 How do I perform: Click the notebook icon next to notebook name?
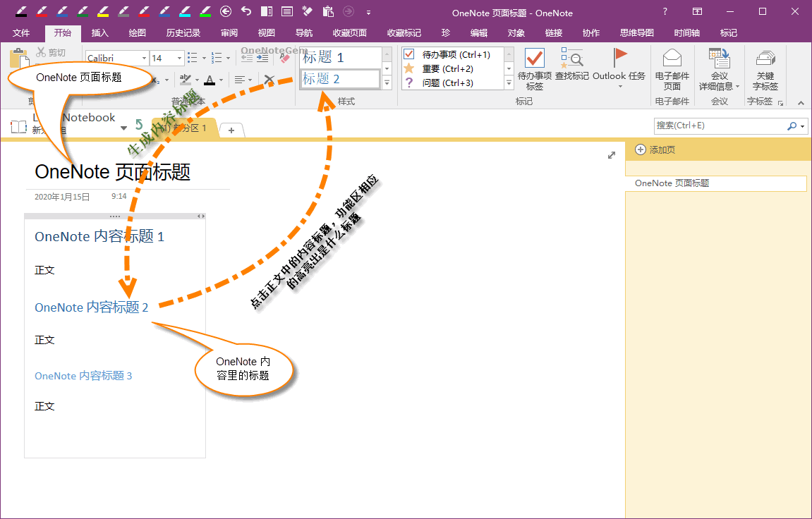[18, 126]
